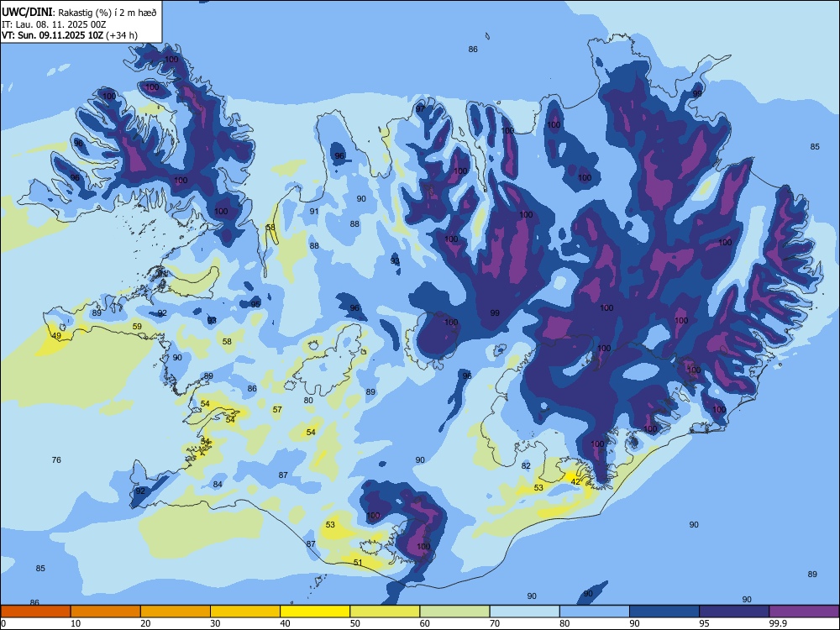
Task: Click the '99.9' legend tick label
Action: (778, 623)
